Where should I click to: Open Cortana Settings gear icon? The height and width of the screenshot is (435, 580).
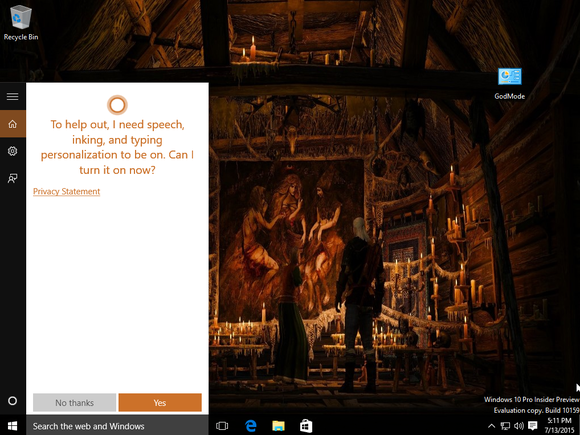point(13,151)
